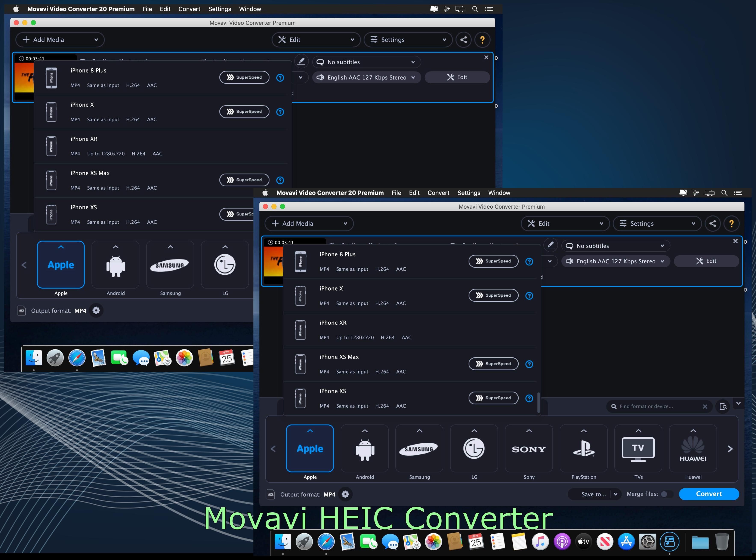This screenshot has width=756, height=560.
Task: Click SuperSpeed for iPhone X in back window
Action: [x=244, y=112]
